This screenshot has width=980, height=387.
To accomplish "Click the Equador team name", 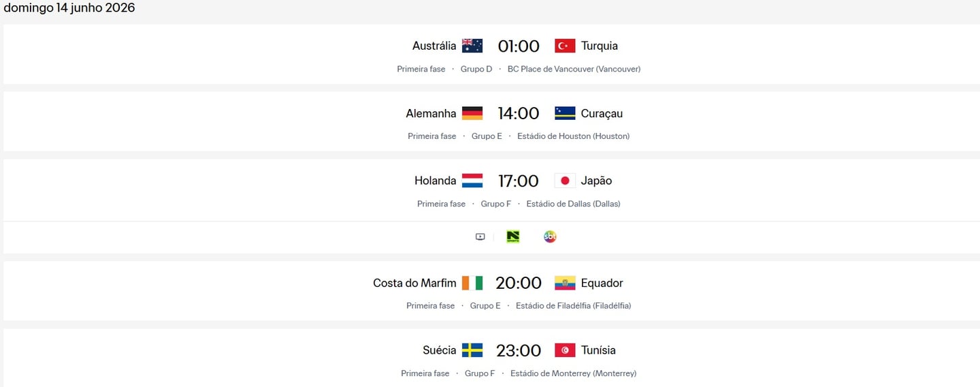I will pyautogui.click(x=602, y=283).
